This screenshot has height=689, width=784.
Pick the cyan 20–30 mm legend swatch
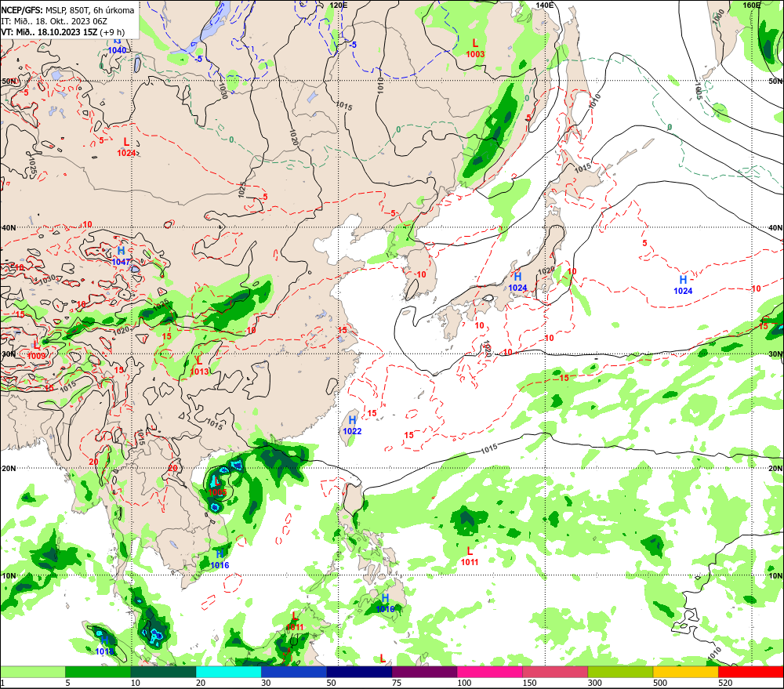(x=228, y=672)
